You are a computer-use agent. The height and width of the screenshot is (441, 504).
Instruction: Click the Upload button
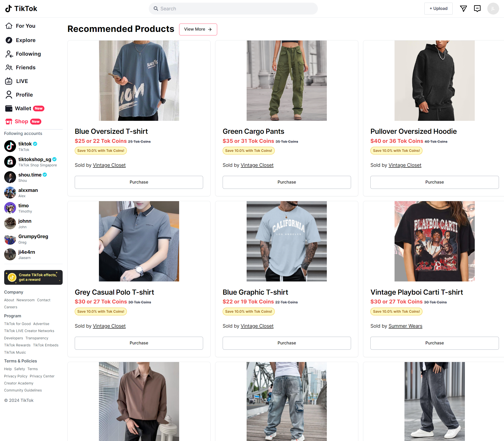pyautogui.click(x=438, y=9)
